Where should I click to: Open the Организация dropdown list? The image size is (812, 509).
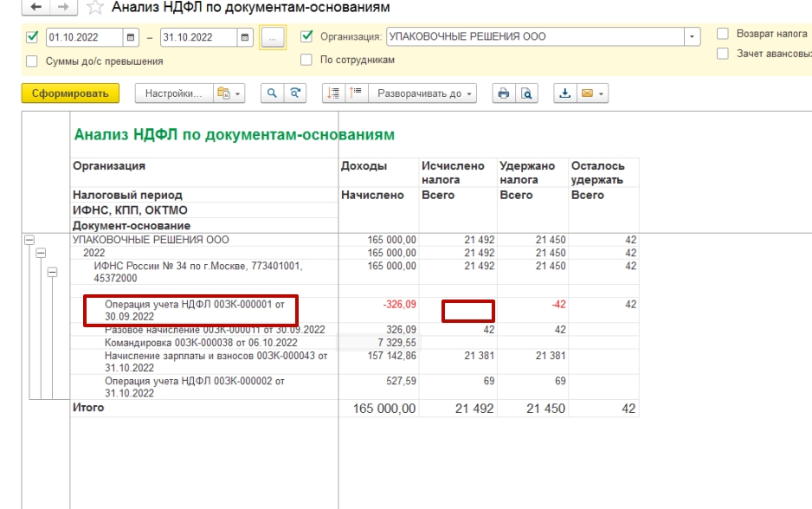click(693, 37)
